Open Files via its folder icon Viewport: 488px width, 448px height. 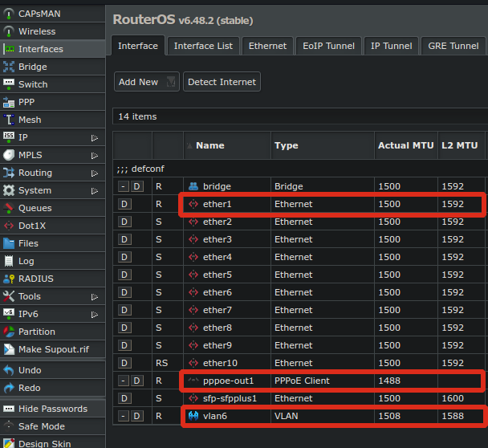coord(10,243)
